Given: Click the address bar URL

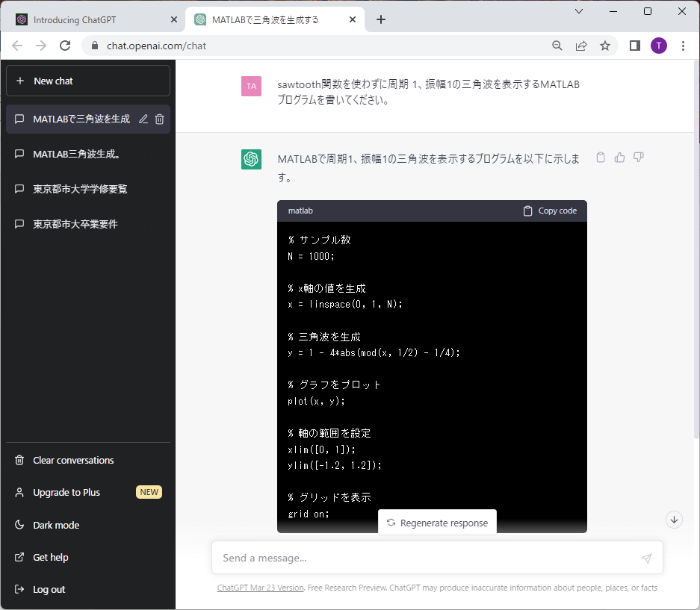Looking at the screenshot, I should (x=157, y=46).
